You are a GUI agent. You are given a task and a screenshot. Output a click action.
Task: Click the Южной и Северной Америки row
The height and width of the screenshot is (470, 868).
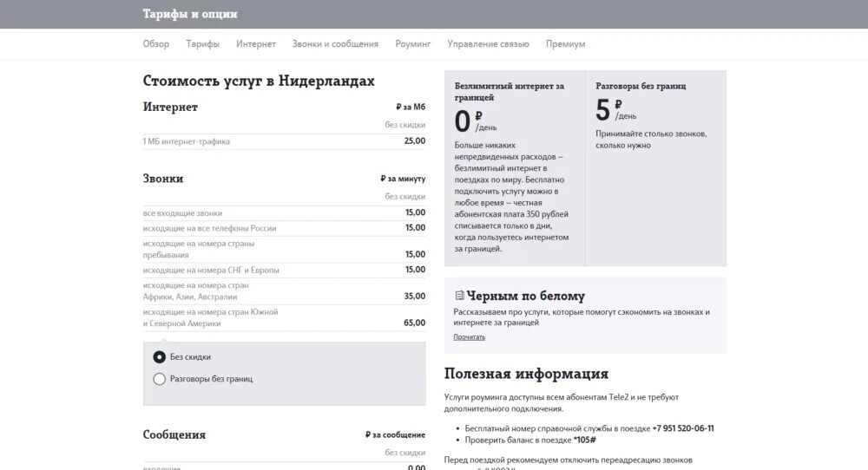tap(284, 318)
